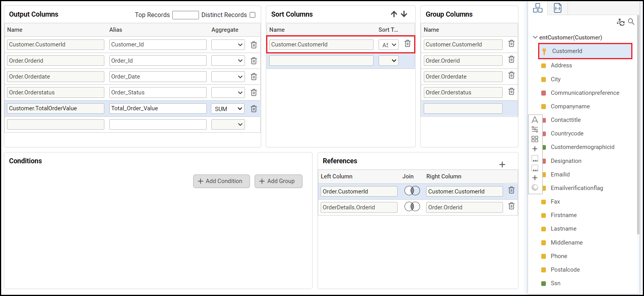Search entity fields with magnifier icon
Image resolution: width=644 pixels, height=296 pixels.
tap(631, 22)
